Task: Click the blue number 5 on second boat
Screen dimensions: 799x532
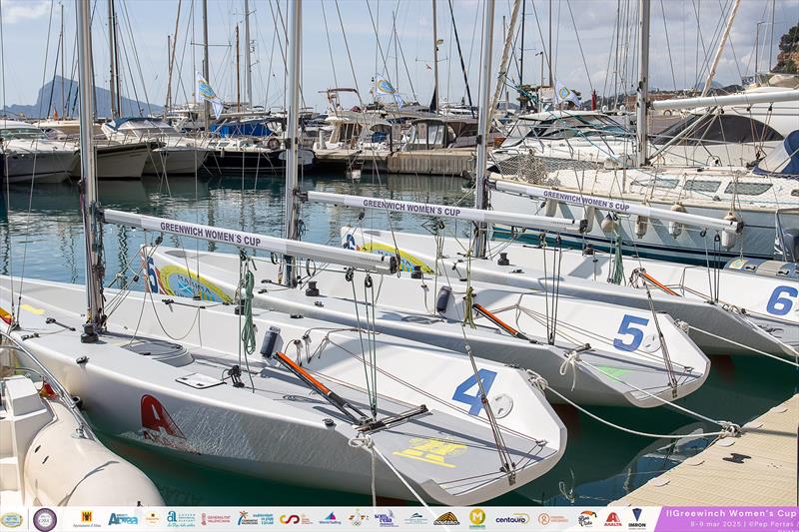Action: click(631, 332)
